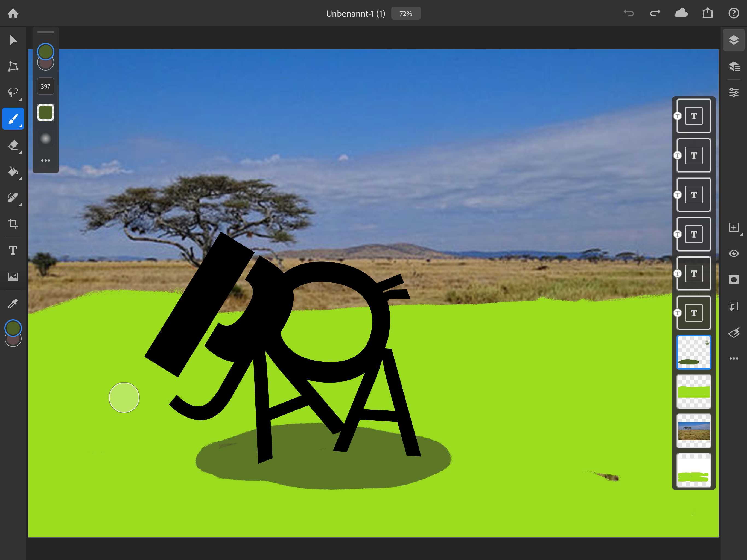This screenshot has width=747, height=560.
Task: Toggle detailed layer view panel
Action: pos(734,66)
